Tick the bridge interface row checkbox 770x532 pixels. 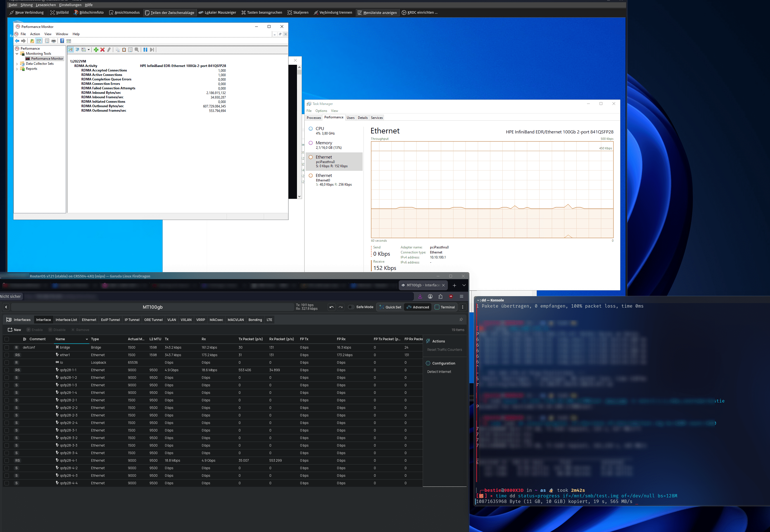click(7, 347)
